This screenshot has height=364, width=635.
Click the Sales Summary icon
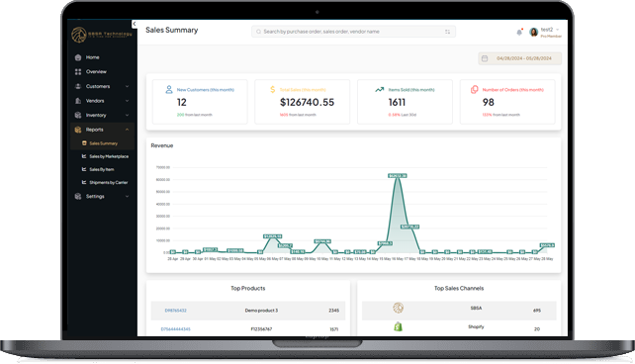[x=84, y=142]
